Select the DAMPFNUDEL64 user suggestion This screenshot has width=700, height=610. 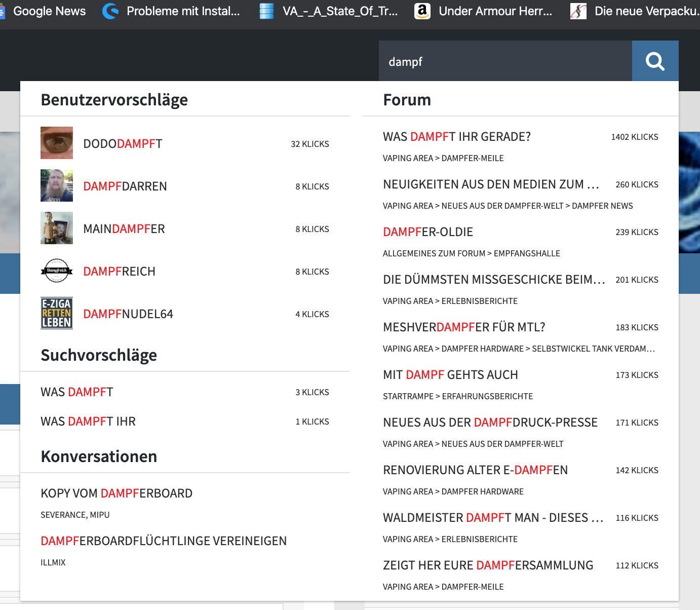128,314
